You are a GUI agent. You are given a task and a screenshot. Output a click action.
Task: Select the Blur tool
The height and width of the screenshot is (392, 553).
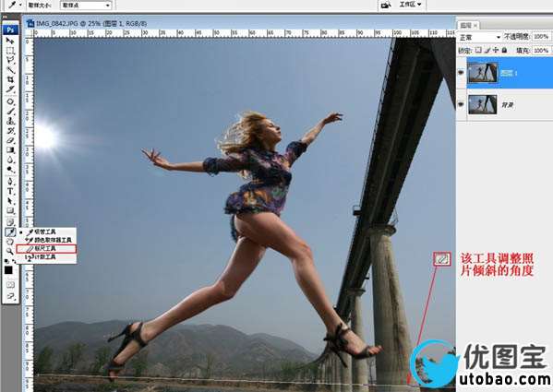pyautogui.click(x=10, y=160)
